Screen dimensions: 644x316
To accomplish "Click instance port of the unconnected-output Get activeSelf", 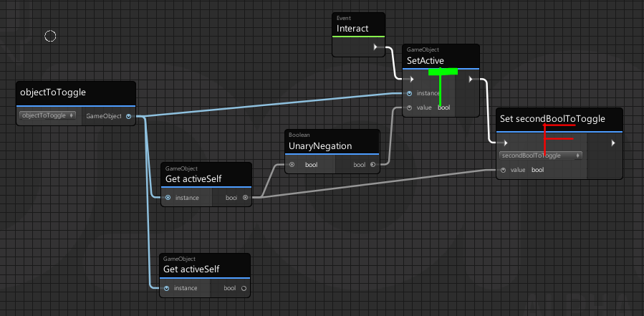I will 166,288.
